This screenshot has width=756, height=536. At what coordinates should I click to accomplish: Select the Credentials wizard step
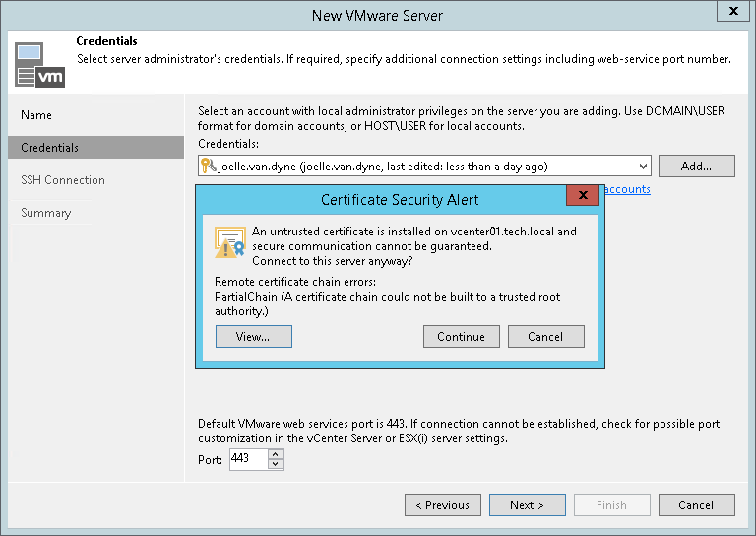coord(50,148)
